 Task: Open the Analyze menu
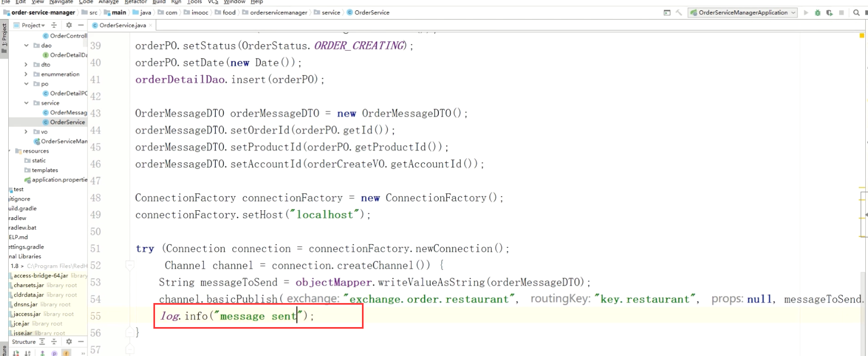[109, 2]
